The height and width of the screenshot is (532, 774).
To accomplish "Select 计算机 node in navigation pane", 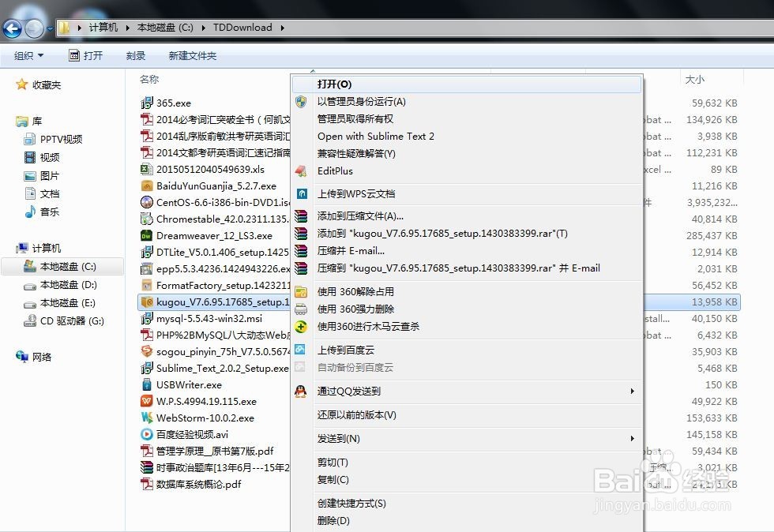I will click(39, 248).
